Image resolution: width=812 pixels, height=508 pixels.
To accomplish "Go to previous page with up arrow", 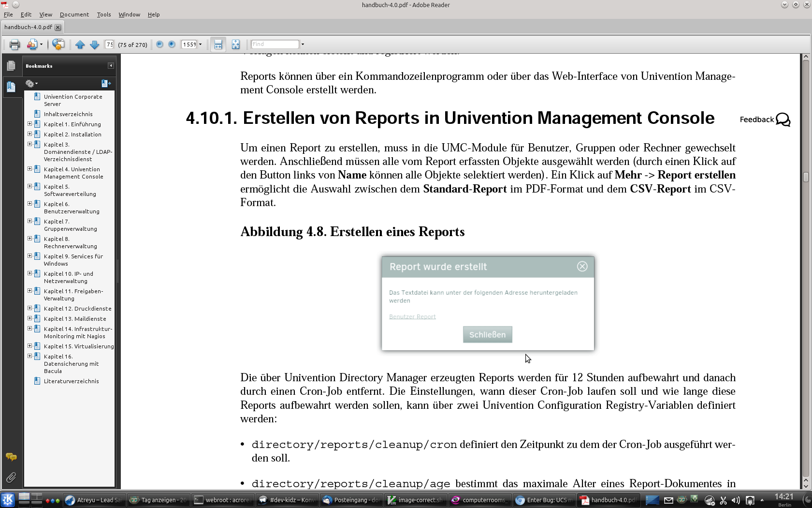I will coord(80,45).
